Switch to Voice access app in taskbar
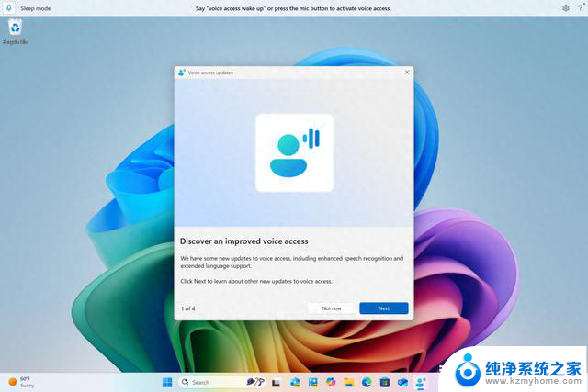Image resolution: width=588 pixels, height=392 pixels. pyautogui.click(x=421, y=382)
